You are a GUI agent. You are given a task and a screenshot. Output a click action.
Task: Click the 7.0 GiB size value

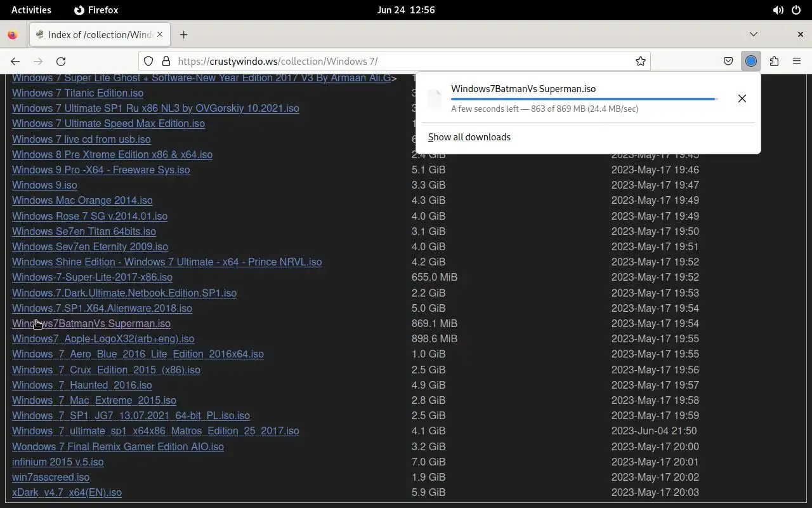(x=428, y=462)
